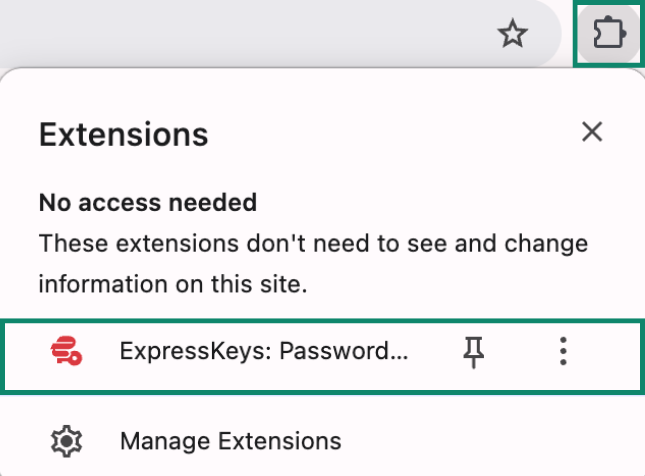Pin ExpressKeys to the toolbar
Image resolution: width=645 pixels, height=476 pixels.
474,351
